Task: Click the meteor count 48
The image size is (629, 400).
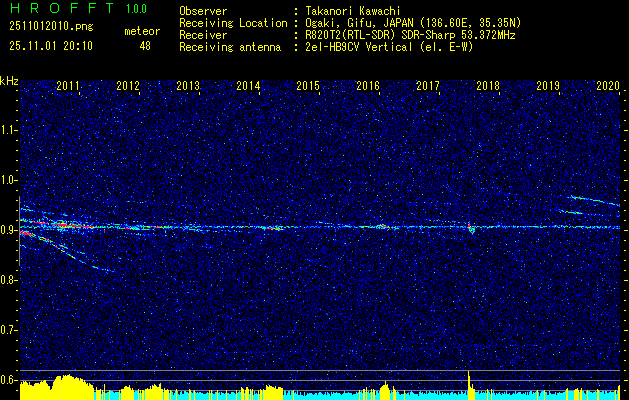Action: pyautogui.click(x=145, y=46)
